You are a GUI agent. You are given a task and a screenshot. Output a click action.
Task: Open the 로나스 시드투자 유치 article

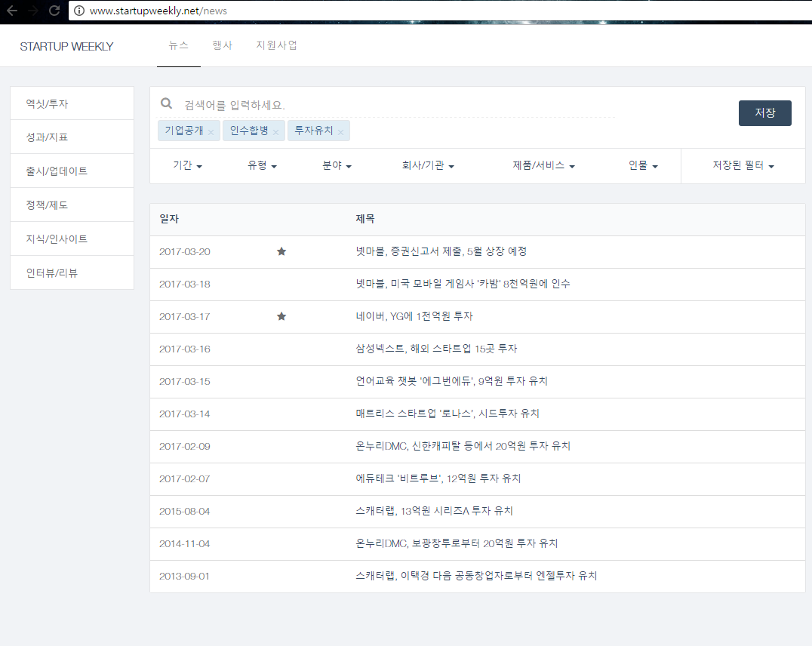click(x=448, y=414)
